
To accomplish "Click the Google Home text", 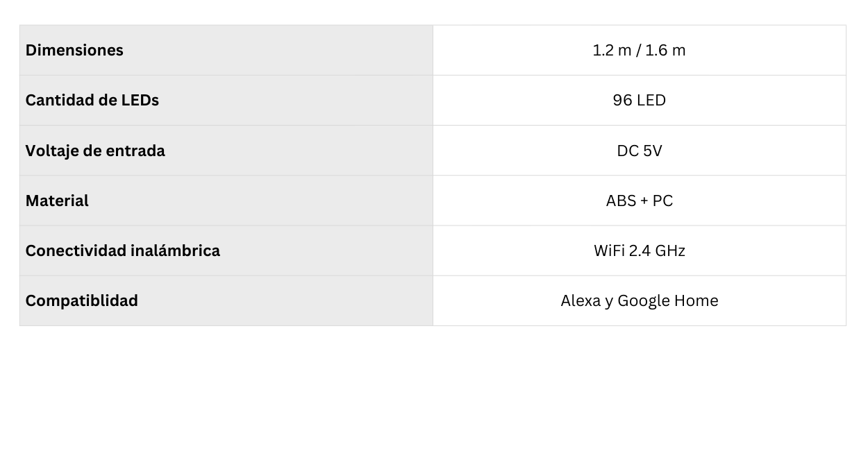I will [668, 300].
